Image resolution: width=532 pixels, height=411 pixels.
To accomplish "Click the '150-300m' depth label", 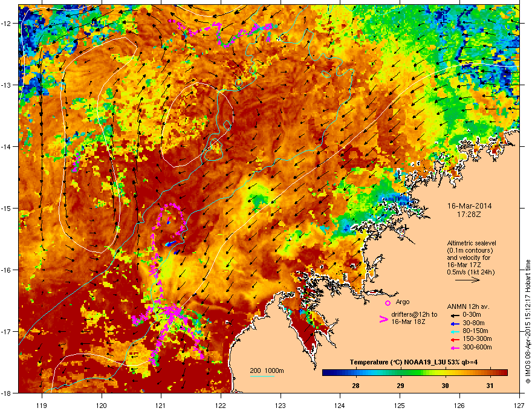I will [477, 338].
